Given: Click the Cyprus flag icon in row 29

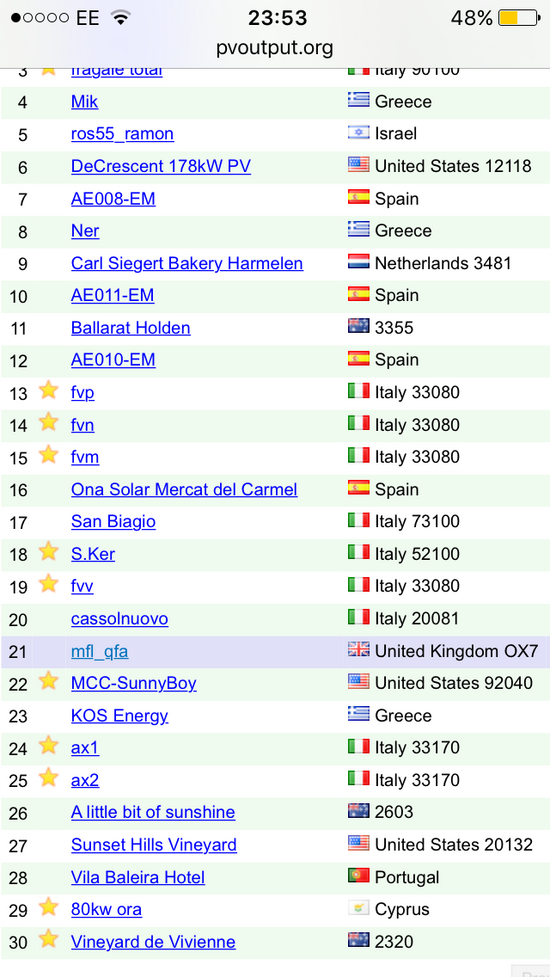Looking at the screenshot, I should [359, 908].
